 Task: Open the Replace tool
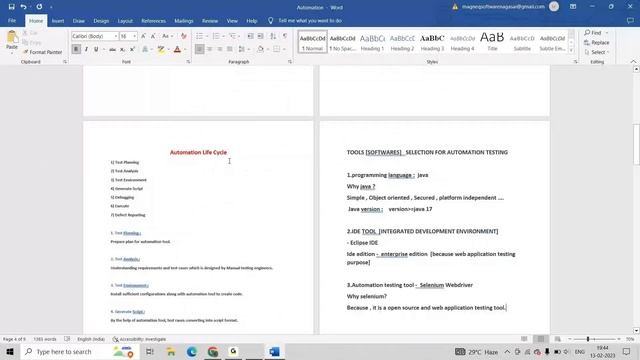coord(596,42)
